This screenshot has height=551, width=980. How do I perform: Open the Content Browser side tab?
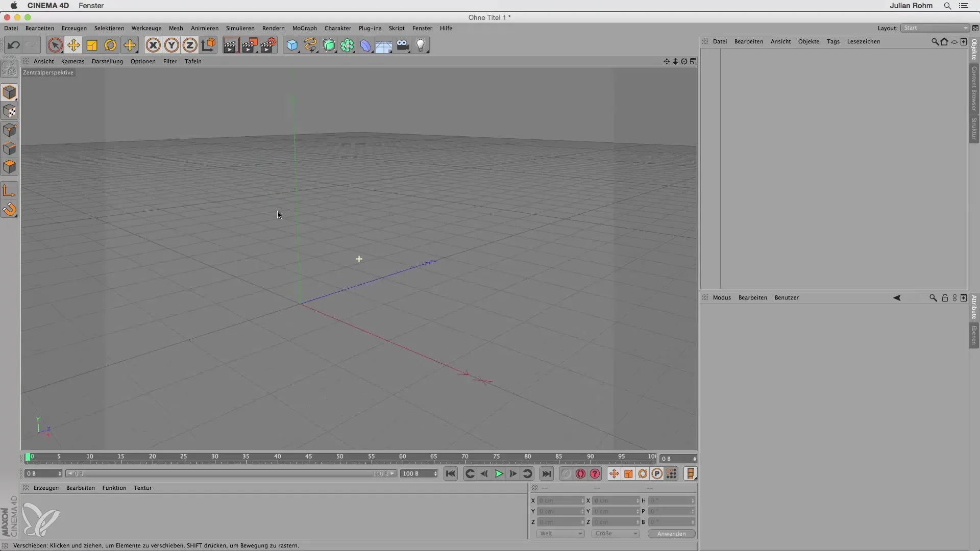[x=974, y=89]
